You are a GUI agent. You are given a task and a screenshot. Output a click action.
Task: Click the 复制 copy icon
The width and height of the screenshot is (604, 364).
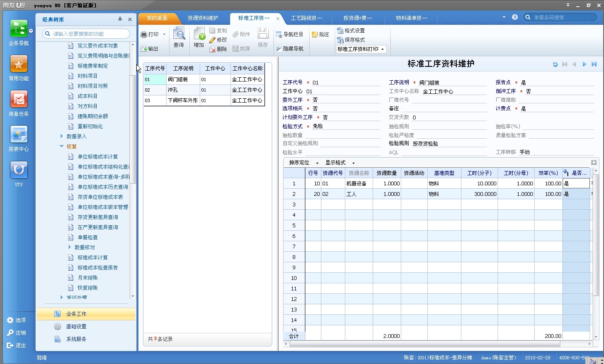212,31
